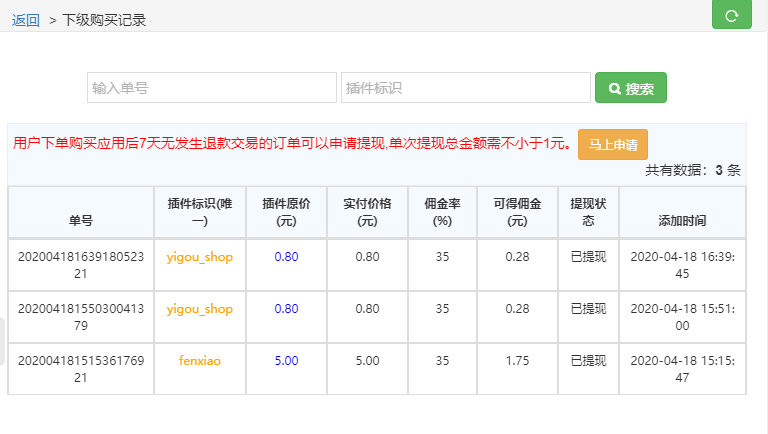Open the fenxiao plugin link
Image resolution: width=768 pixels, height=434 pixels.
click(x=200, y=361)
